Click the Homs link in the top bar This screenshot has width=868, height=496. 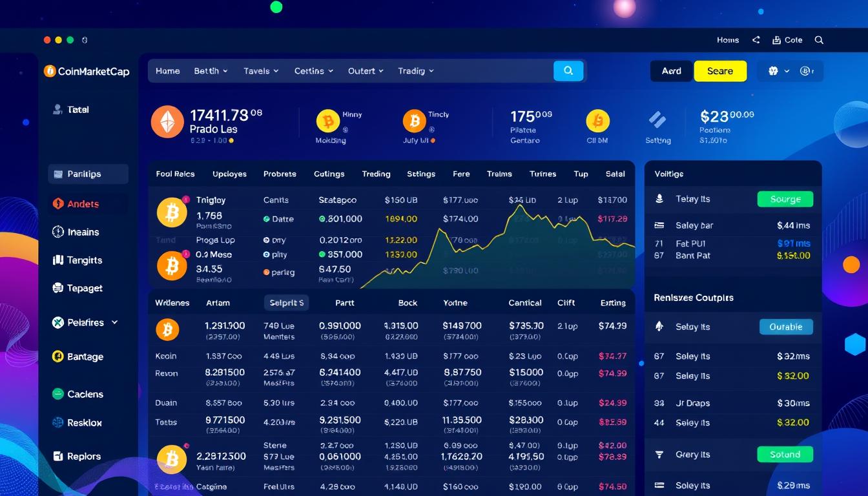[x=728, y=40]
